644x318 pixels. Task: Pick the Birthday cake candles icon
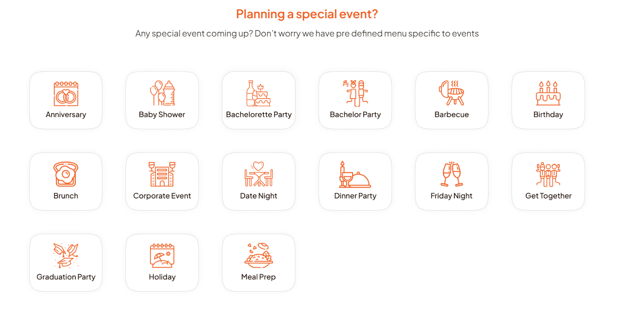[548, 93]
